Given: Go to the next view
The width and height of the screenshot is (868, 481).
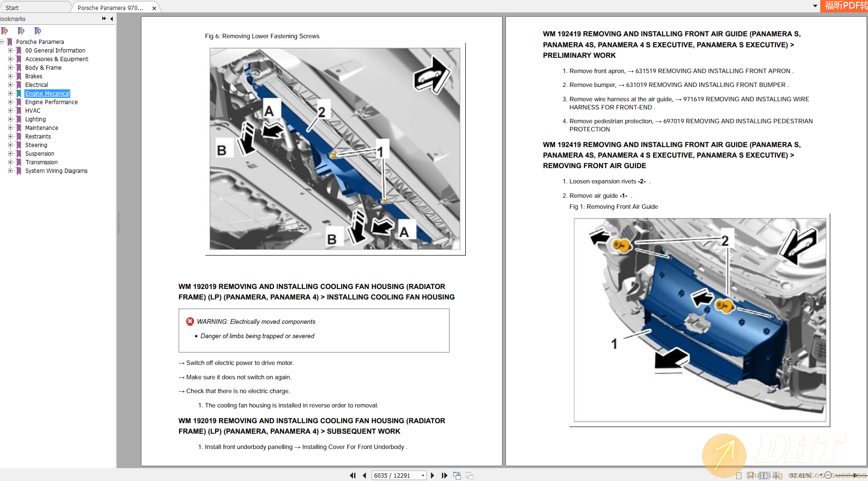Looking at the screenshot, I should (x=470, y=475).
